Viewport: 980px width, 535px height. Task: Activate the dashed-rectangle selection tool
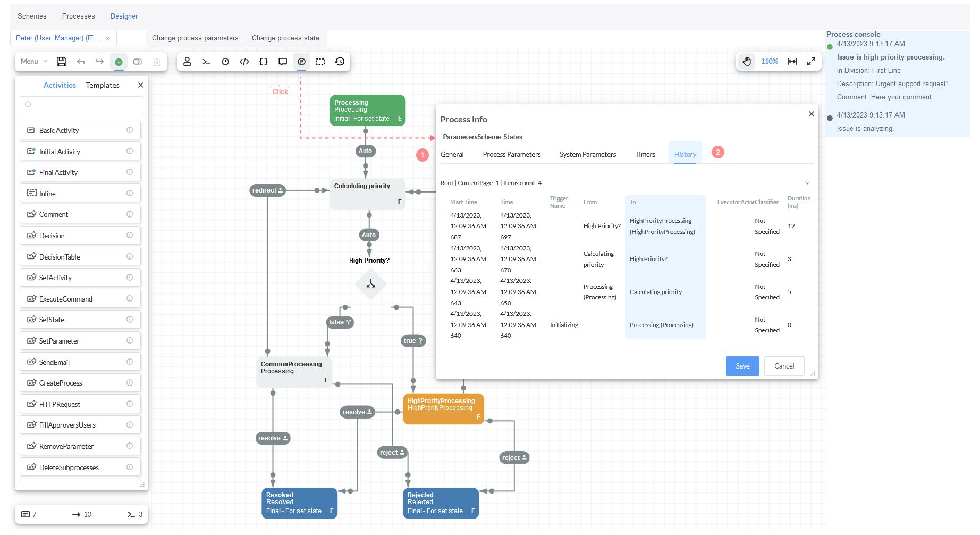320,62
